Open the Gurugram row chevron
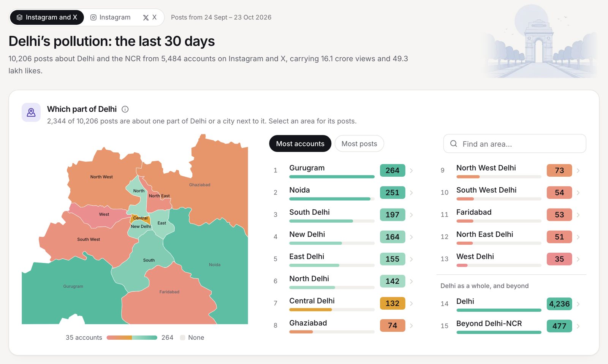The image size is (608, 364). click(411, 171)
